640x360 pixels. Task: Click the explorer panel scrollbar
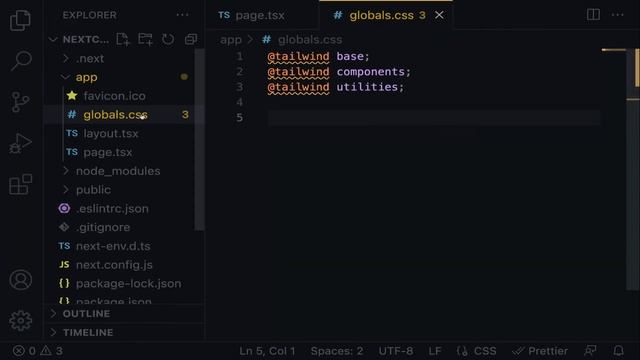pos(199,140)
